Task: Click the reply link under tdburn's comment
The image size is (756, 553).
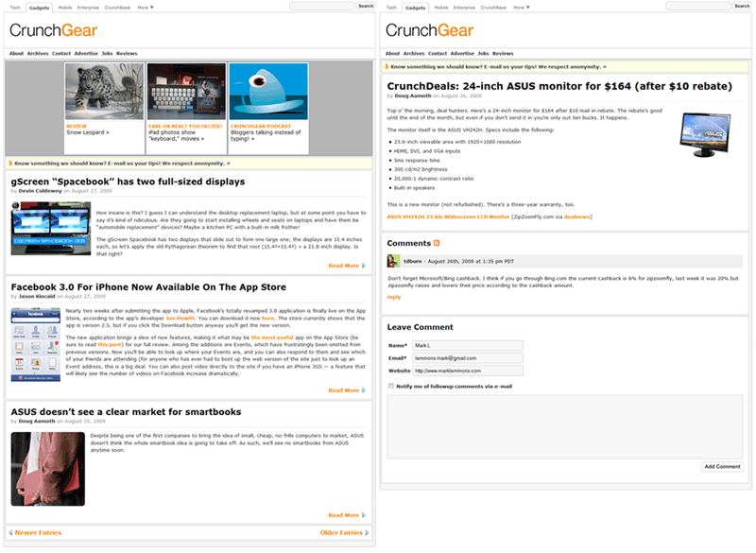Action: pyautogui.click(x=393, y=297)
